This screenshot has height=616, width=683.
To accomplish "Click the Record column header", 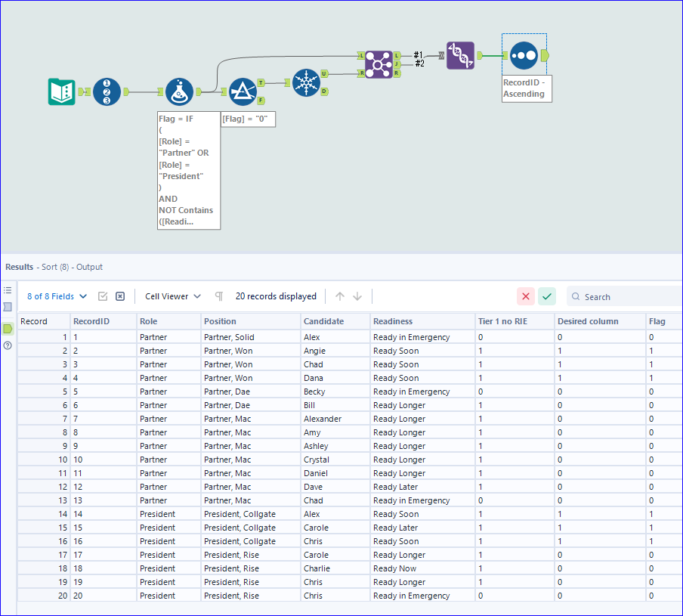I will click(44, 321).
